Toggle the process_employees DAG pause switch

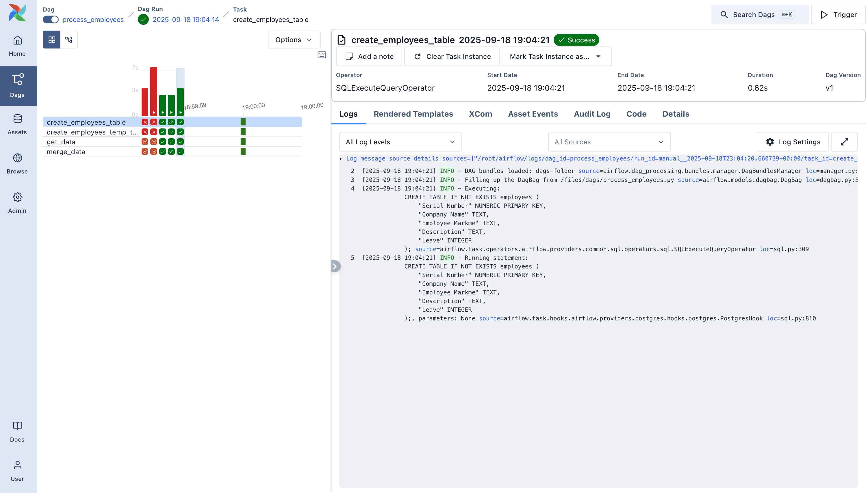tap(50, 19)
